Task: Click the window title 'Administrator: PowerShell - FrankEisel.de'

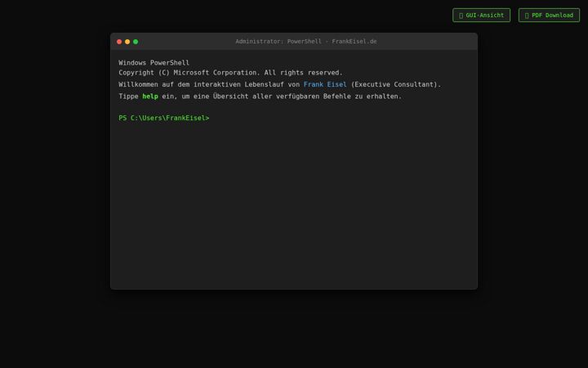Action: pyautogui.click(x=306, y=42)
